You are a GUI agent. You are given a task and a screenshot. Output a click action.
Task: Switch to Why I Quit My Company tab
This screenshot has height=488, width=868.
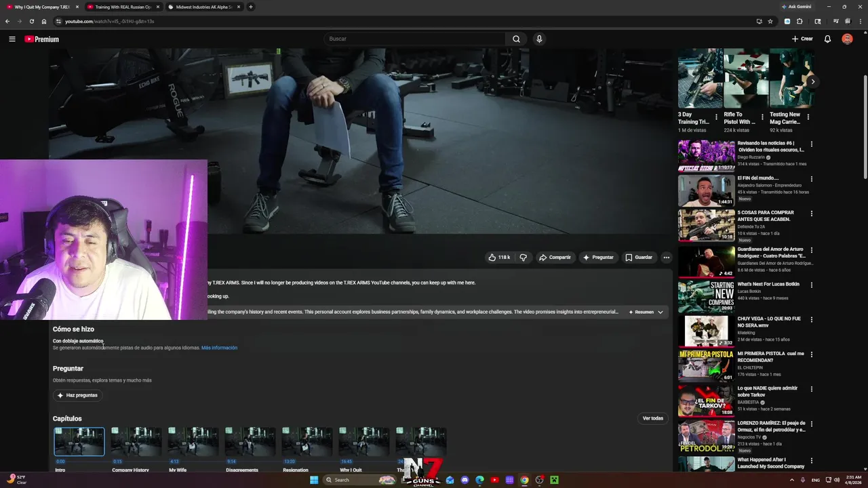tap(42, 7)
